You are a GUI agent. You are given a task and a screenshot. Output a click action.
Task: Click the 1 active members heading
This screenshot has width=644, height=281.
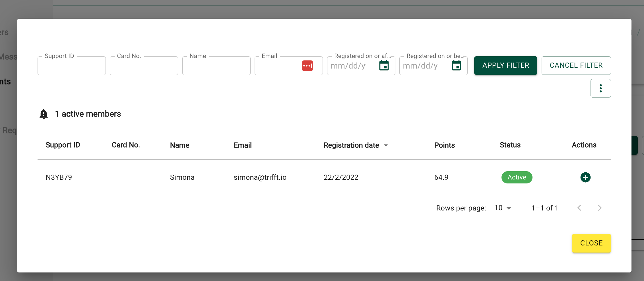click(x=88, y=114)
